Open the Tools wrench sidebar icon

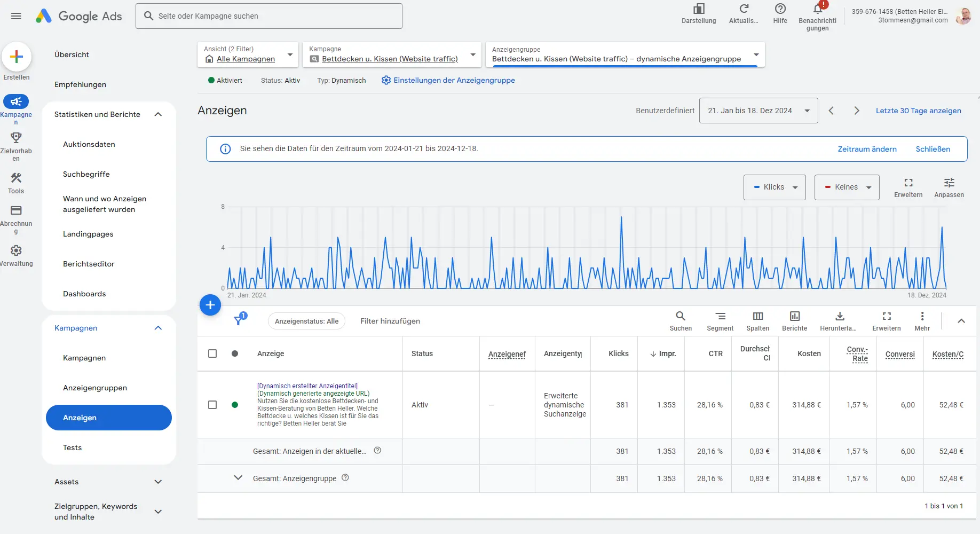click(16, 178)
